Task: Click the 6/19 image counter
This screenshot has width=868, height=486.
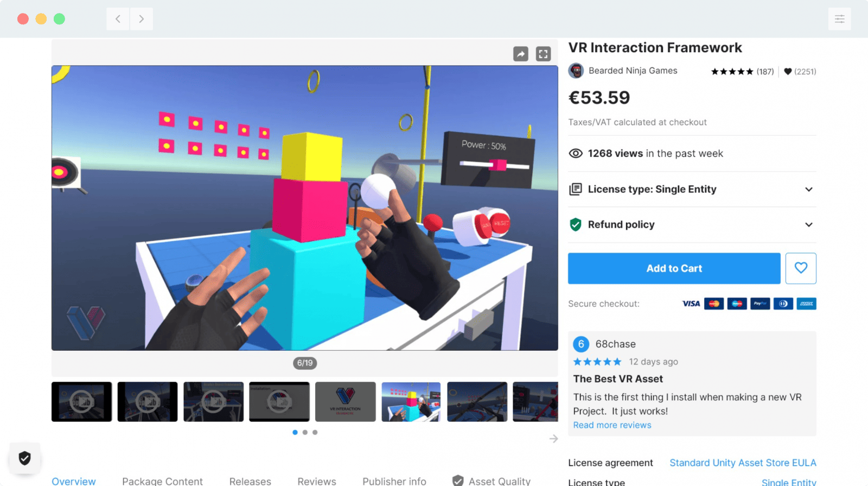Action: tap(305, 363)
